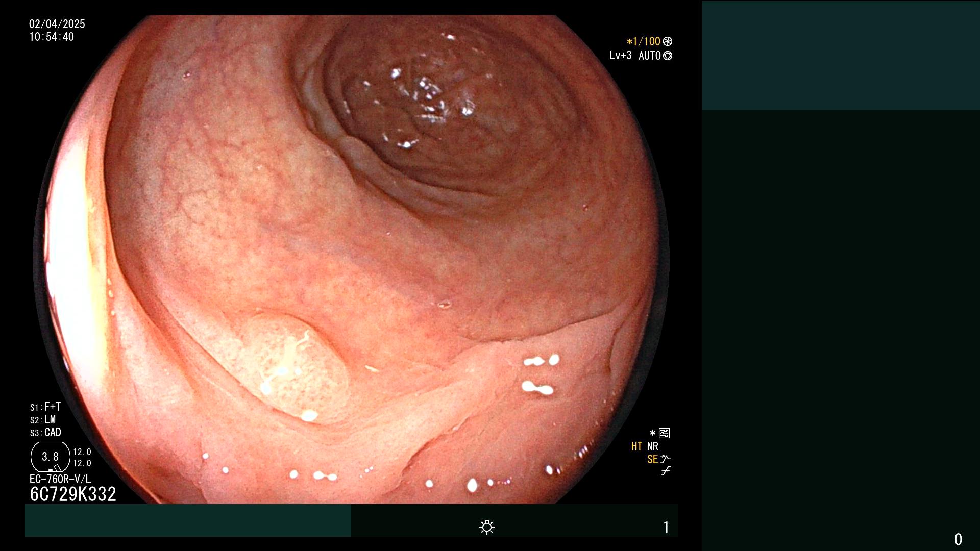The image size is (980, 551).
Task: Click the yellow SE indicator
Action: [x=652, y=459]
